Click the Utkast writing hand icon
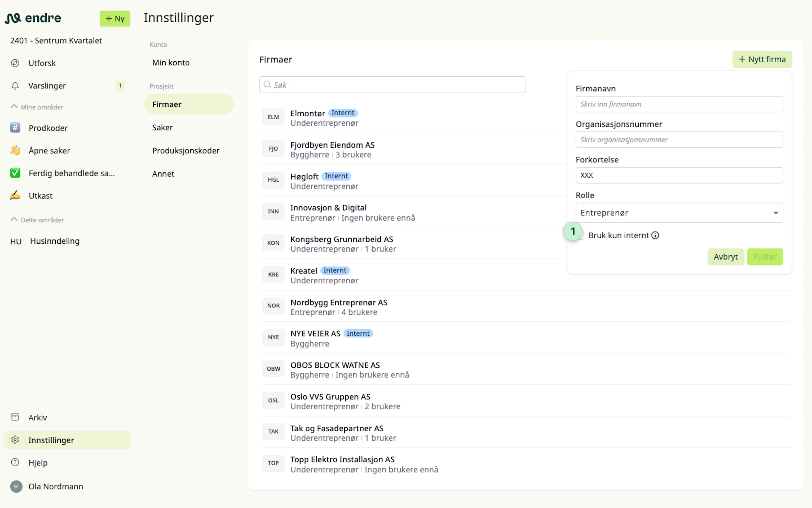 [15, 196]
